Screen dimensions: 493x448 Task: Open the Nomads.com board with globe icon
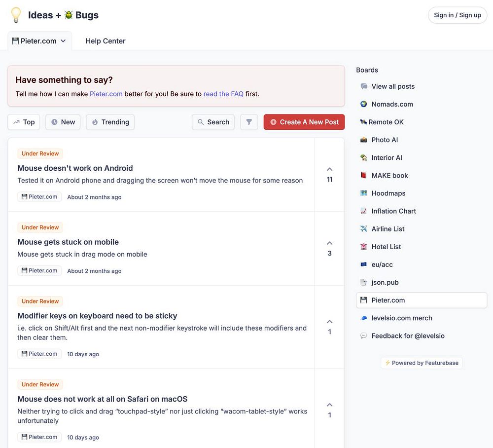(x=392, y=104)
